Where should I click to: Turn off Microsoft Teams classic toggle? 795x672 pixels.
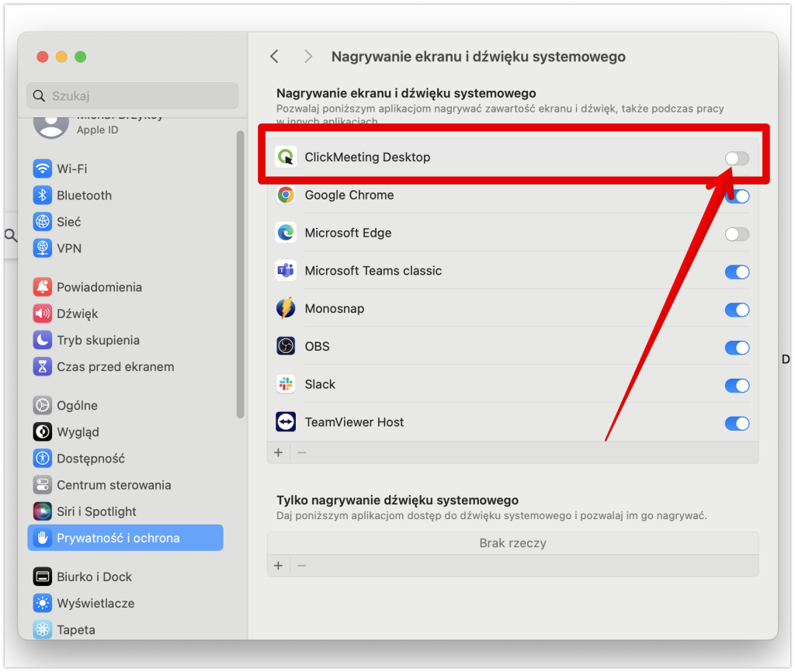pos(738,272)
